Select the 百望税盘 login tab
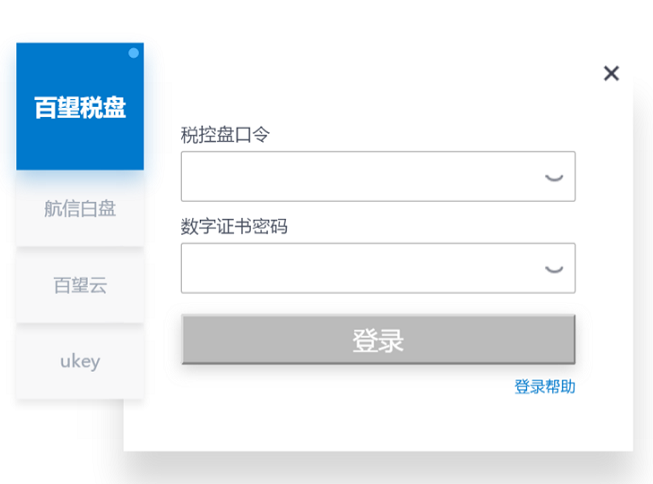The width and height of the screenshot is (653, 484). 80,106
